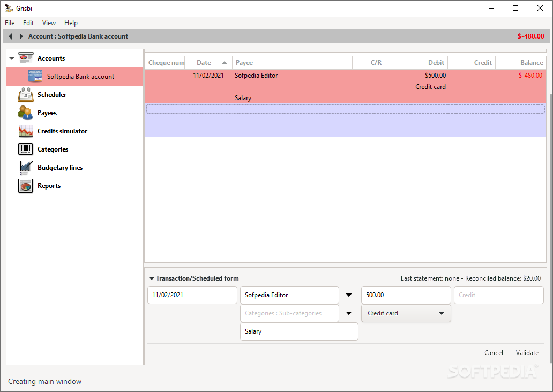553x392 pixels.
Task: Click the Cancel button
Action: (x=494, y=353)
